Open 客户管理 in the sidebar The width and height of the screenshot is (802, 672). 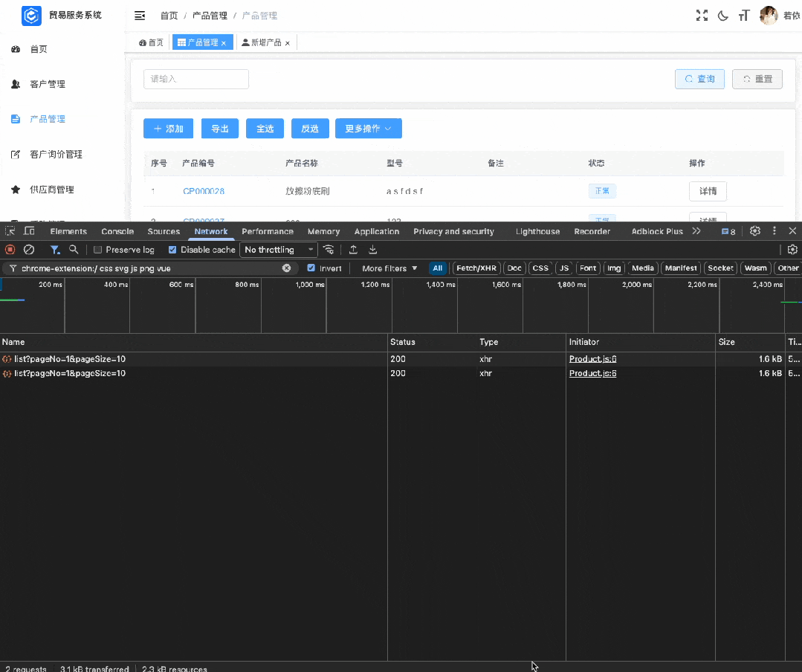[x=48, y=84]
